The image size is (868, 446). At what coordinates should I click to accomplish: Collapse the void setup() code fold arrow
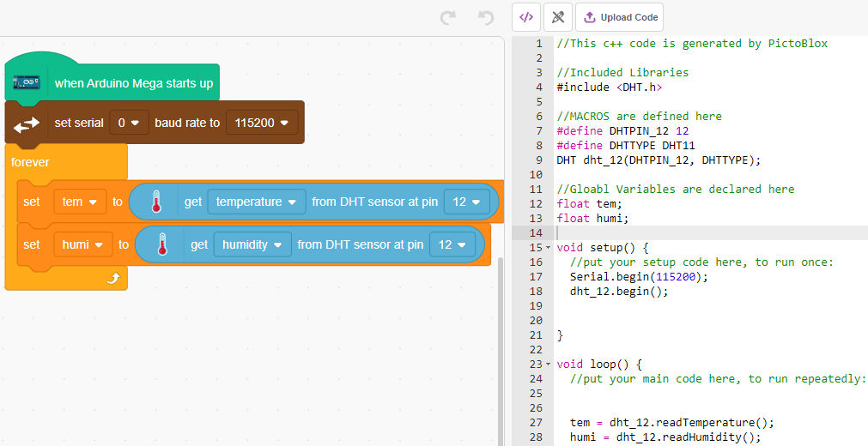549,247
